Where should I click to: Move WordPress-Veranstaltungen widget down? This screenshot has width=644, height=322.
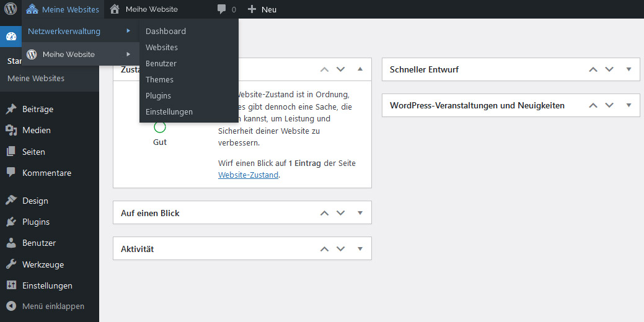609,105
